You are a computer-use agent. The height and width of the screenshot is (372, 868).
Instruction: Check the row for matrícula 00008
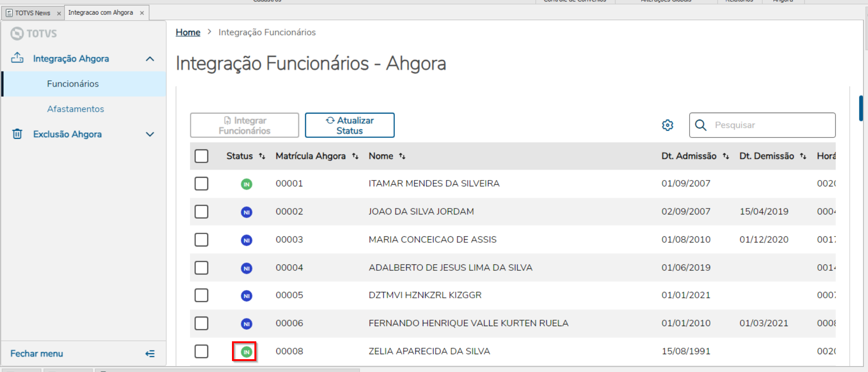pos(201,351)
